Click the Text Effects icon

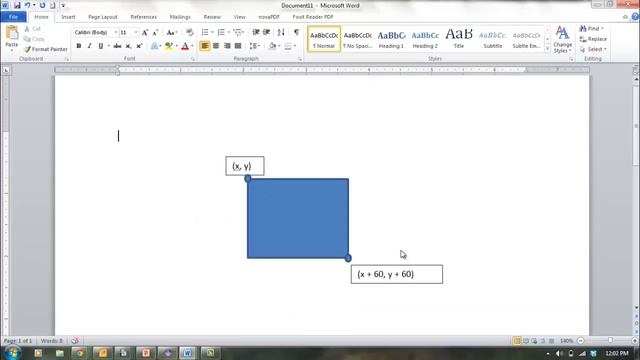coord(154,46)
